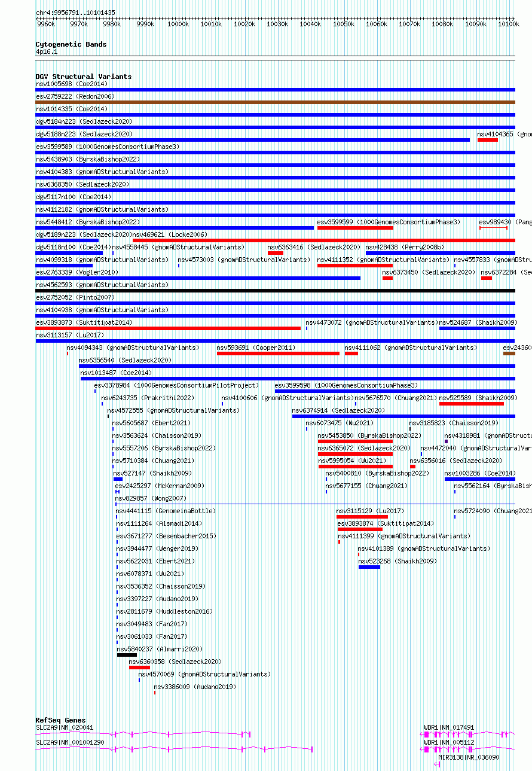The height and width of the screenshot is (771, 532).
Task: Click the chr4:9956791..10101435 region label
Action: coord(75,13)
